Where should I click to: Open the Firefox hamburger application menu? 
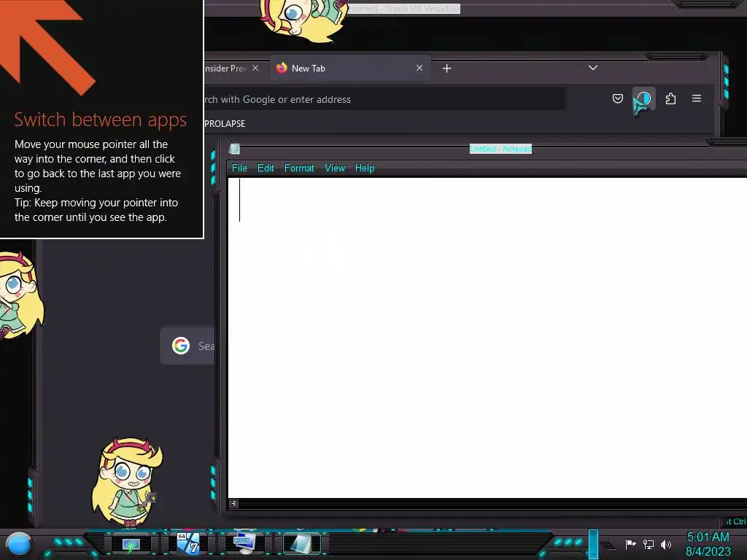pyautogui.click(x=697, y=98)
